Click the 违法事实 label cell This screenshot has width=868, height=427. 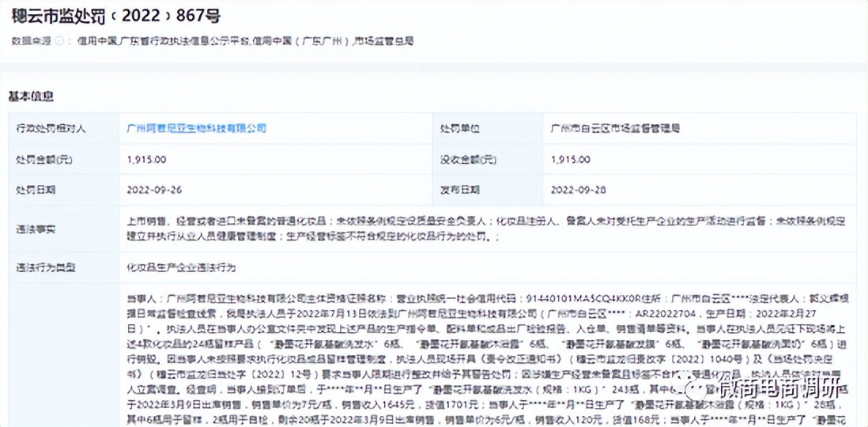tap(64, 229)
